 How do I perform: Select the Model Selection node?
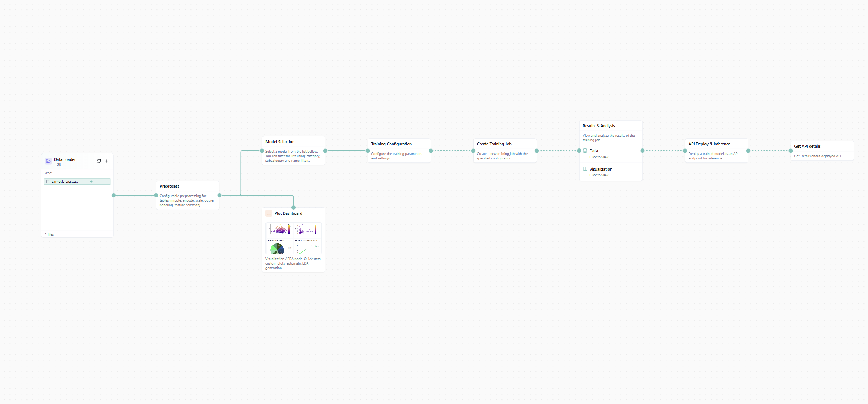click(x=293, y=142)
